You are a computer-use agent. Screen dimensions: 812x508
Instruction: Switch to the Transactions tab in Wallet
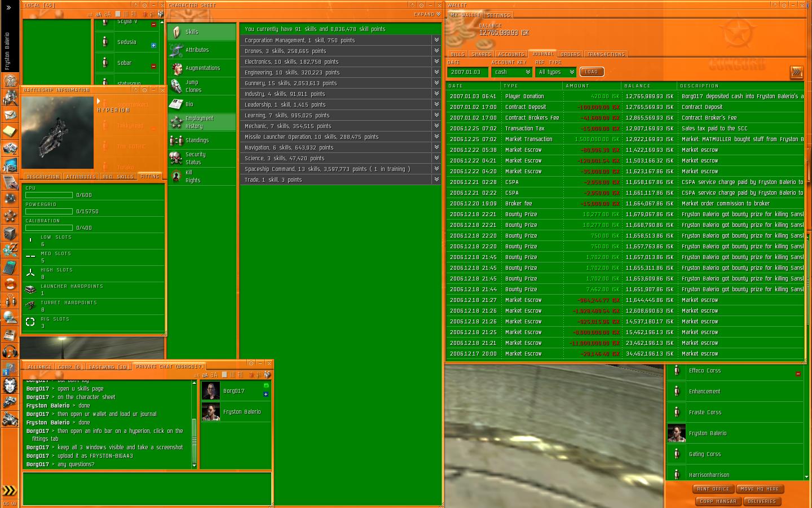pos(606,54)
